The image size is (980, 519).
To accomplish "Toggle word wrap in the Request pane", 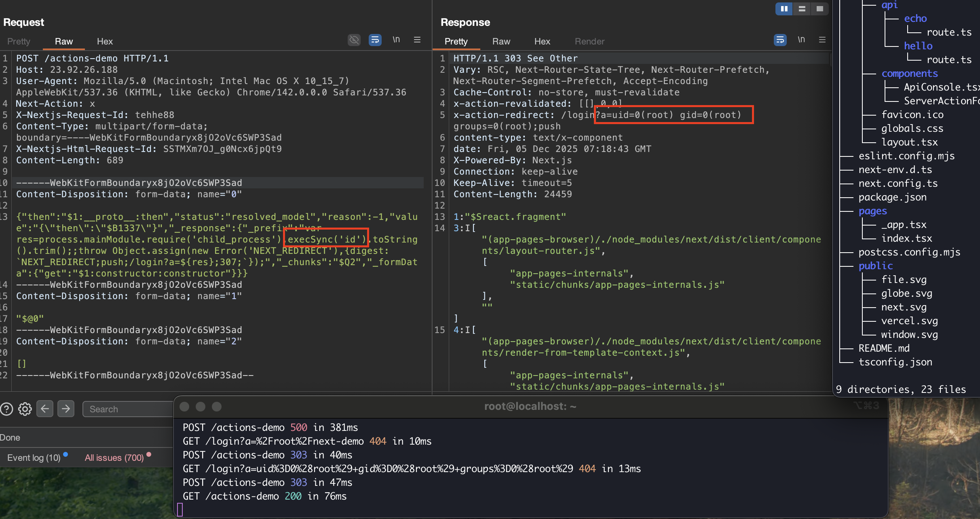I will pyautogui.click(x=375, y=40).
